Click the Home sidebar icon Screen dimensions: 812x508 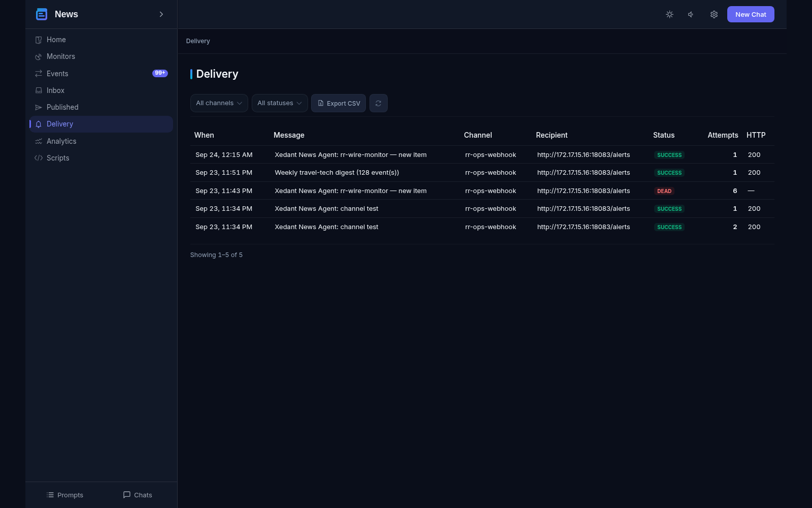pos(39,40)
